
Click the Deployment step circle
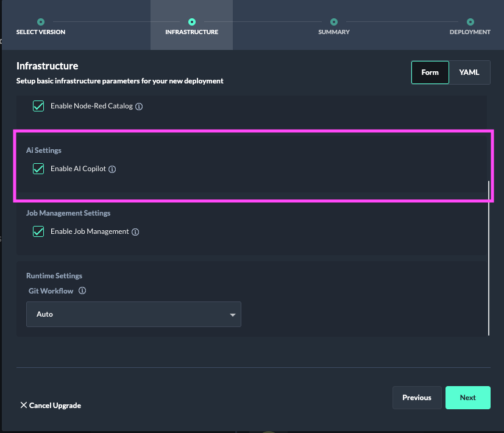tap(470, 22)
